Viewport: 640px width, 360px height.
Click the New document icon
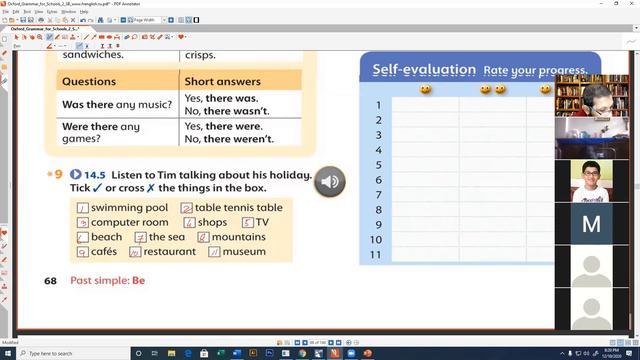click(x=4, y=20)
